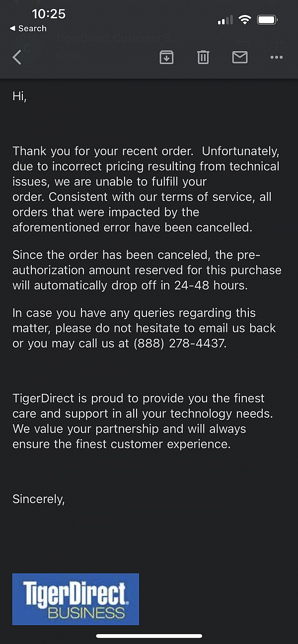Tap the "Sincerely," closing text
This screenshot has width=298, height=644.
39,499
